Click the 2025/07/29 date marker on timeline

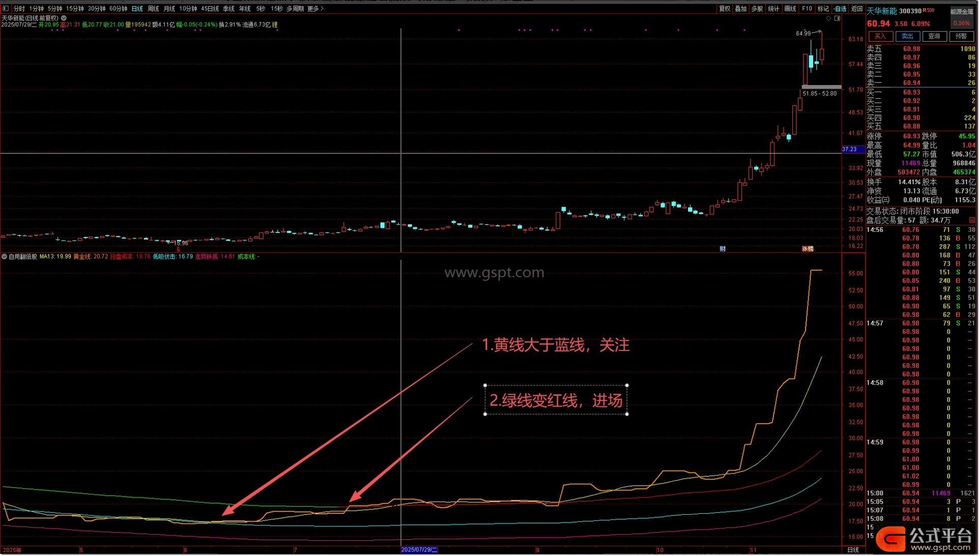coord(420,550)
